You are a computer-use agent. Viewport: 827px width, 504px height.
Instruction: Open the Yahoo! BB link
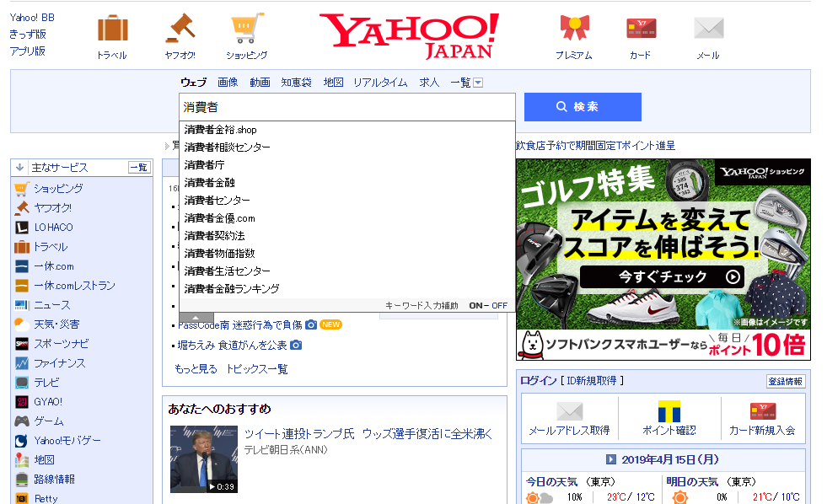(x=32, y=18)
